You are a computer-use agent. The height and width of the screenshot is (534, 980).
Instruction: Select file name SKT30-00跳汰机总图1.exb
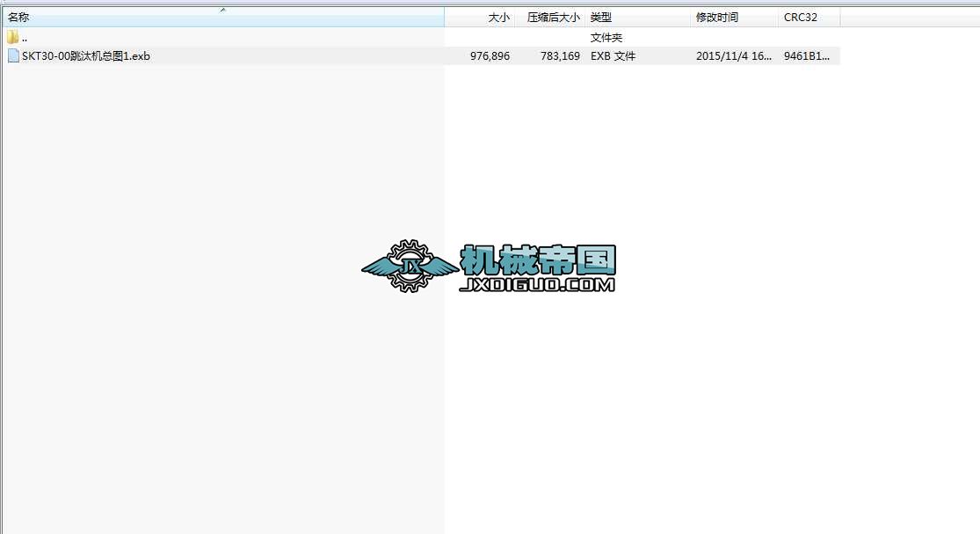pos(85,55)
